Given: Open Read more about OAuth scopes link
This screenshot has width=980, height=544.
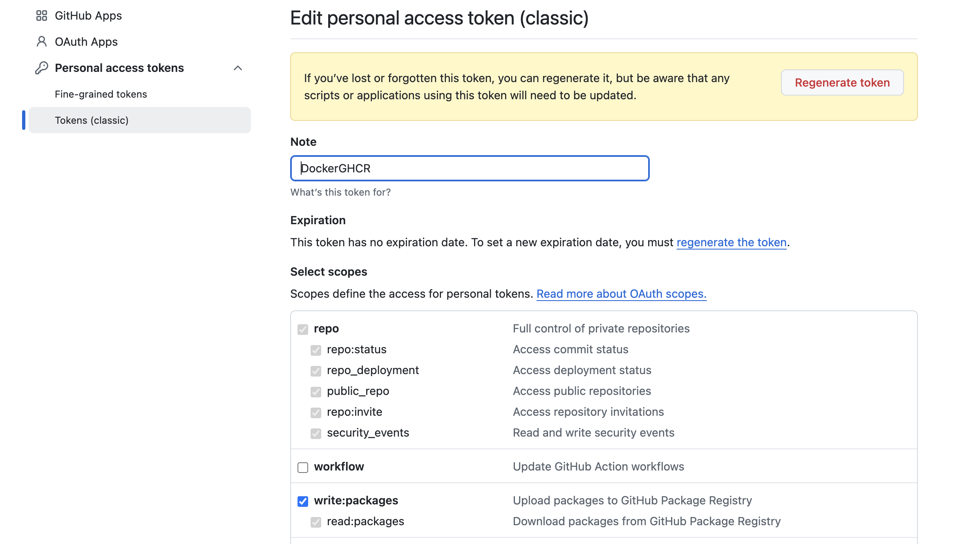Looking at the screenshot, I should (621, 294).
